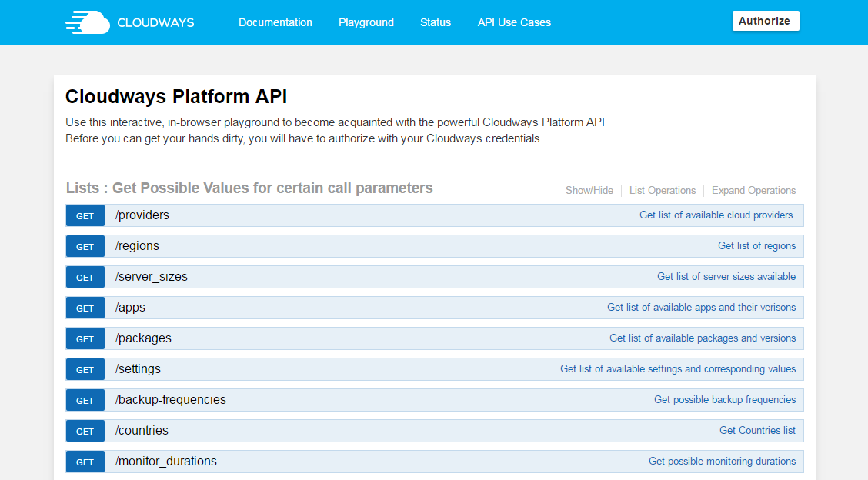Viewport: 868px width, 480px height.
Task: Click the GET badge for /settings
Action: 85,370
